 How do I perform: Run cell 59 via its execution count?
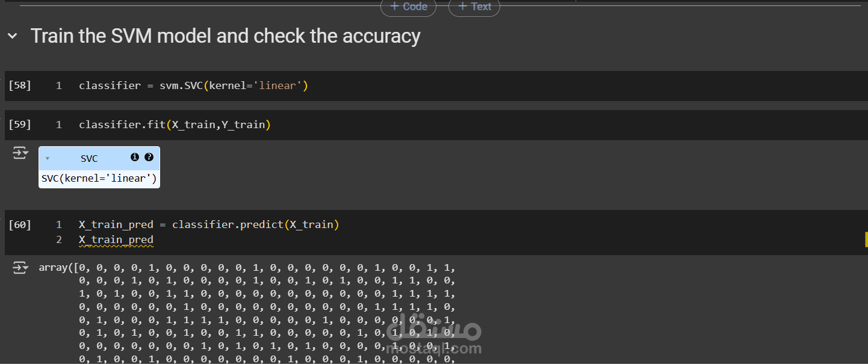pyautogui.click(x=20, y=125)
